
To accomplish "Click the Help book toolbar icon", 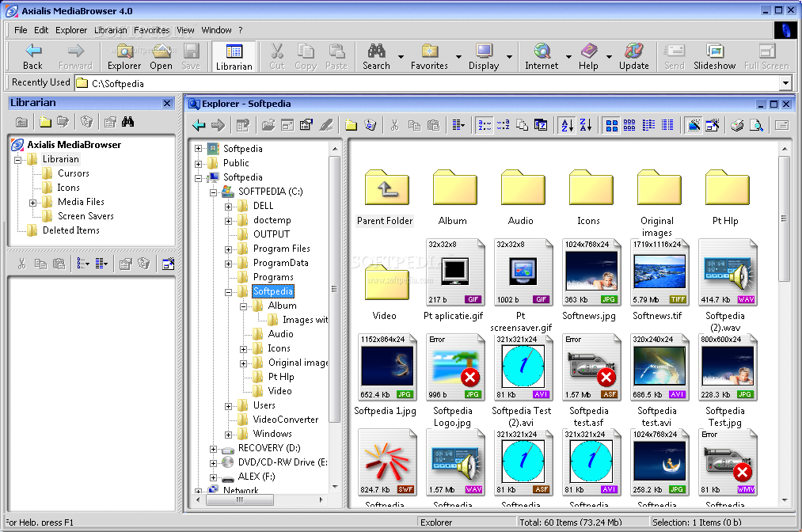I will (588, 56).
